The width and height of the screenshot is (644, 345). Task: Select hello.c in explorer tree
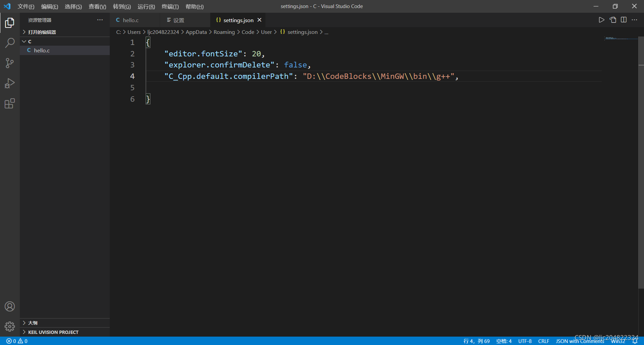65,50
